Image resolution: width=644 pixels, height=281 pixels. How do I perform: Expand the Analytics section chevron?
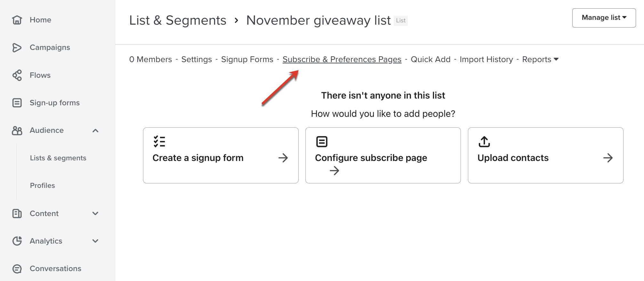point(95,241)
